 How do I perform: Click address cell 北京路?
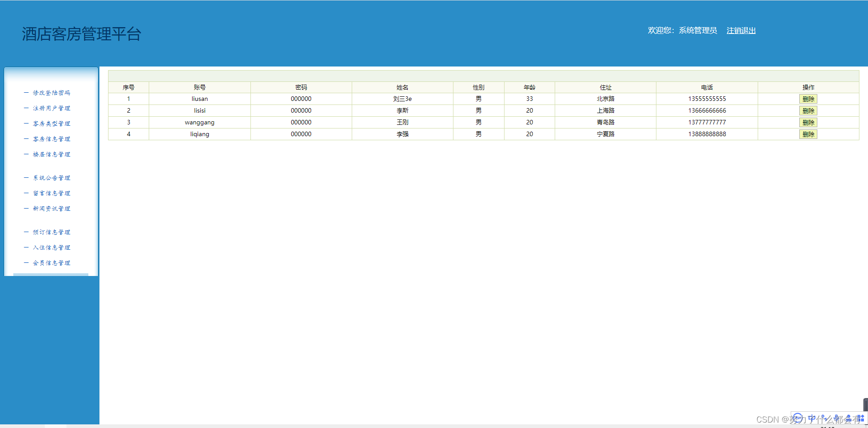[x=605, y=99]
